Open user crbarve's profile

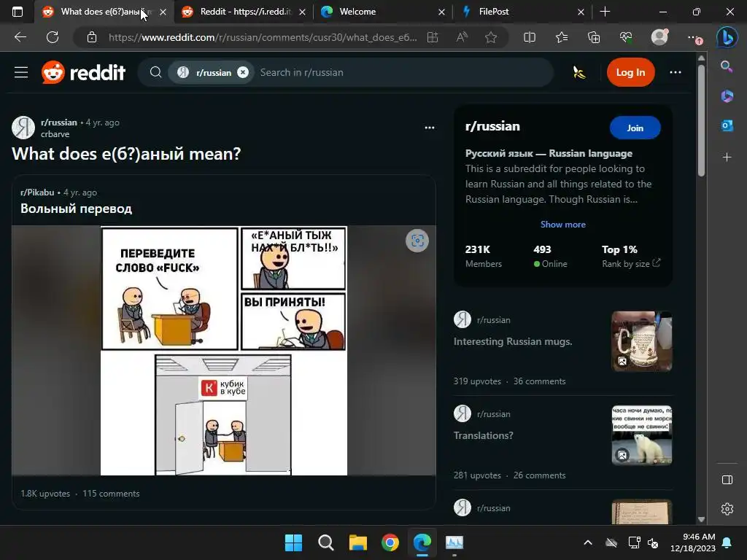55,134
